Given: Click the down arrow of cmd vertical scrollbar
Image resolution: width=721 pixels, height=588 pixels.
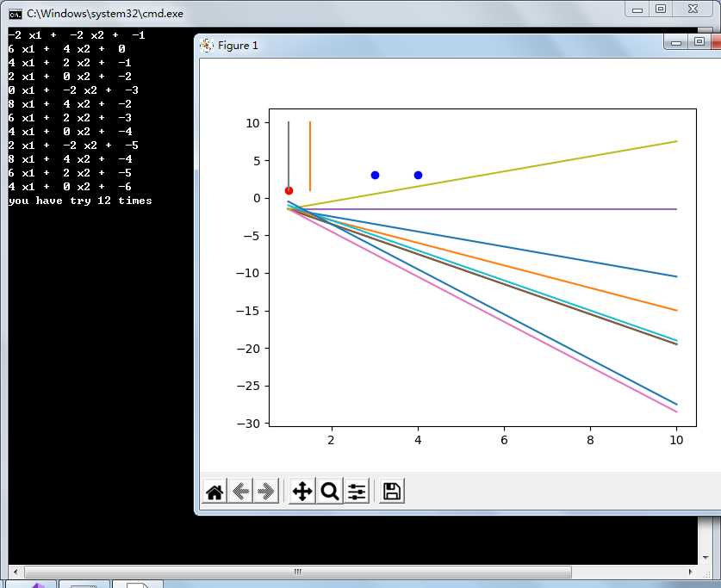Looking at the screenshot, I should point(705,558).
